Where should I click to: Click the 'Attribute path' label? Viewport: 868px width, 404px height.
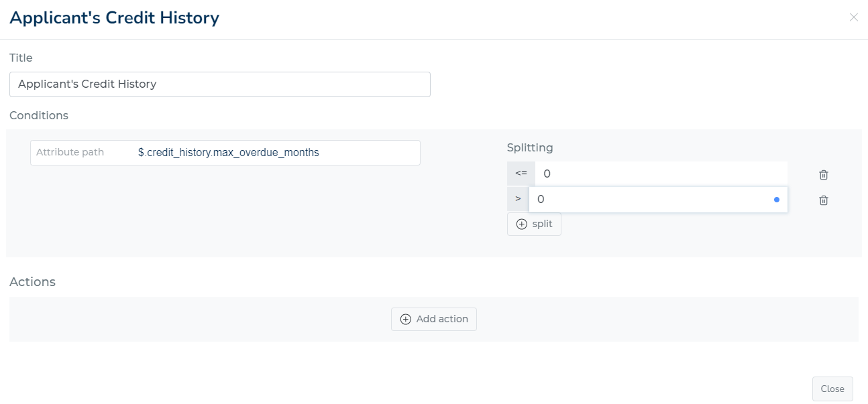coord(70,153)
